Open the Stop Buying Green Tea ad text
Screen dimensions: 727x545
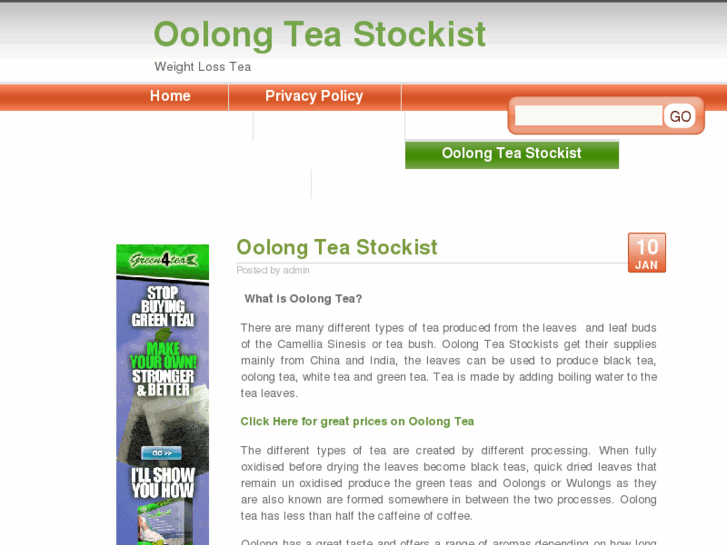click(x=163, y=307)
